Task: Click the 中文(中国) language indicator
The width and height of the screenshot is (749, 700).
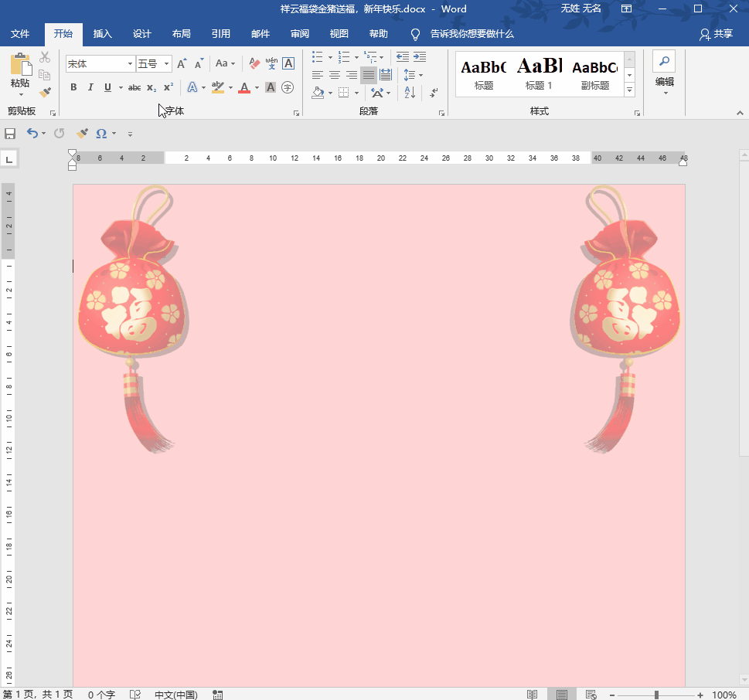Action: tap(175, 695)
